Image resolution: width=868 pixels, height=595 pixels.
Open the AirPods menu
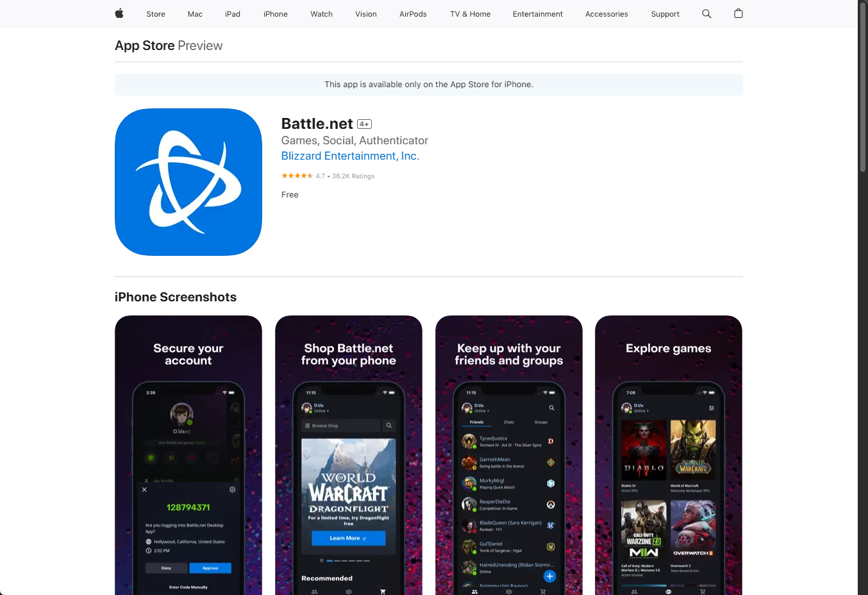coord(413,14)
